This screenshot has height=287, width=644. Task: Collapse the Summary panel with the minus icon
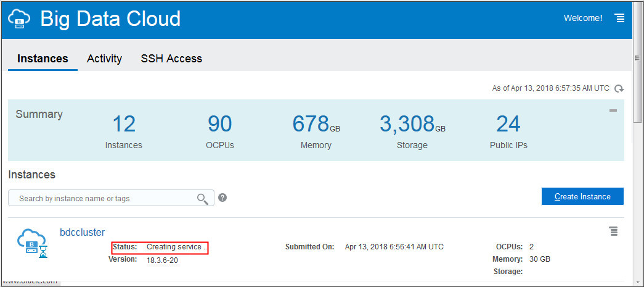[613, 110]
